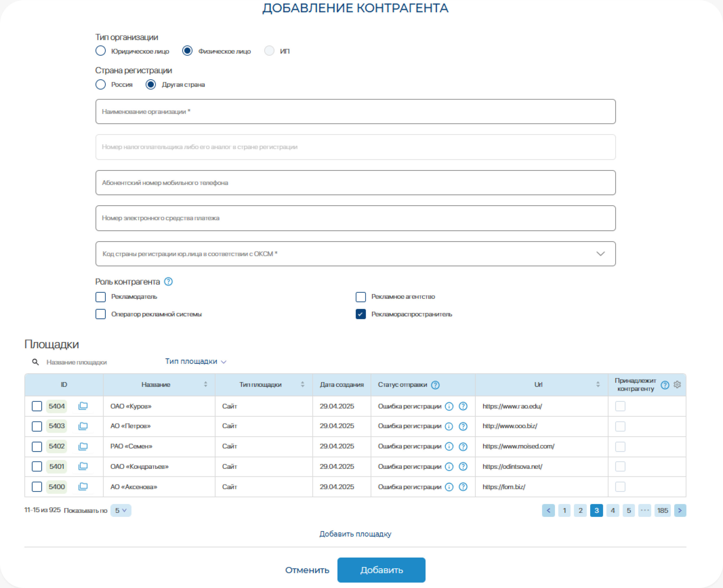Expand the ОКСМ country code dropdown
Viewport: 723px width, 588px height.
[600, 254]
